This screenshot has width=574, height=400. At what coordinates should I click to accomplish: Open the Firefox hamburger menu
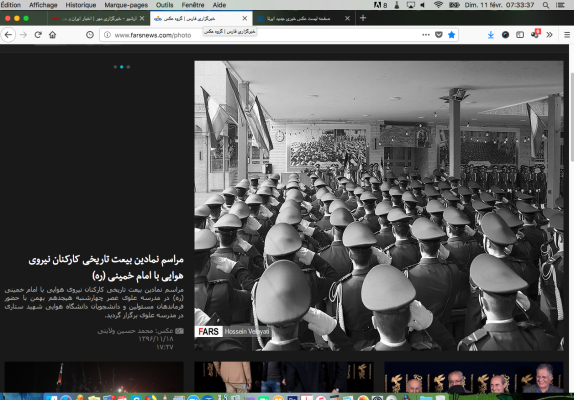point(567,35)
